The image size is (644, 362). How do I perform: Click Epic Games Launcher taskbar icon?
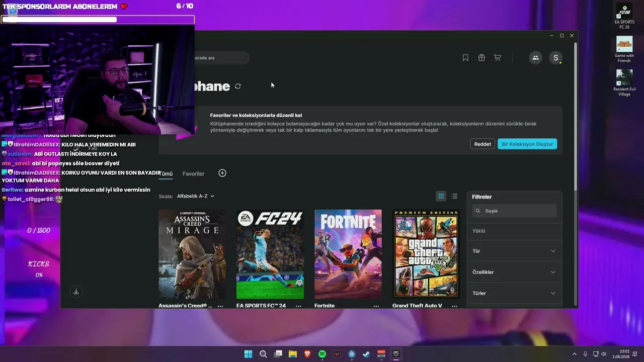[396, 354]
